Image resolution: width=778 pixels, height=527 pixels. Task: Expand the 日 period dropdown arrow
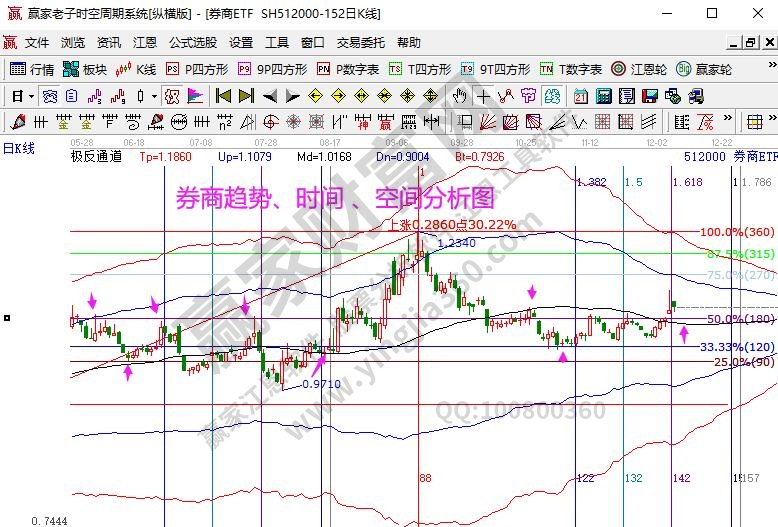[x=31, y=97]
